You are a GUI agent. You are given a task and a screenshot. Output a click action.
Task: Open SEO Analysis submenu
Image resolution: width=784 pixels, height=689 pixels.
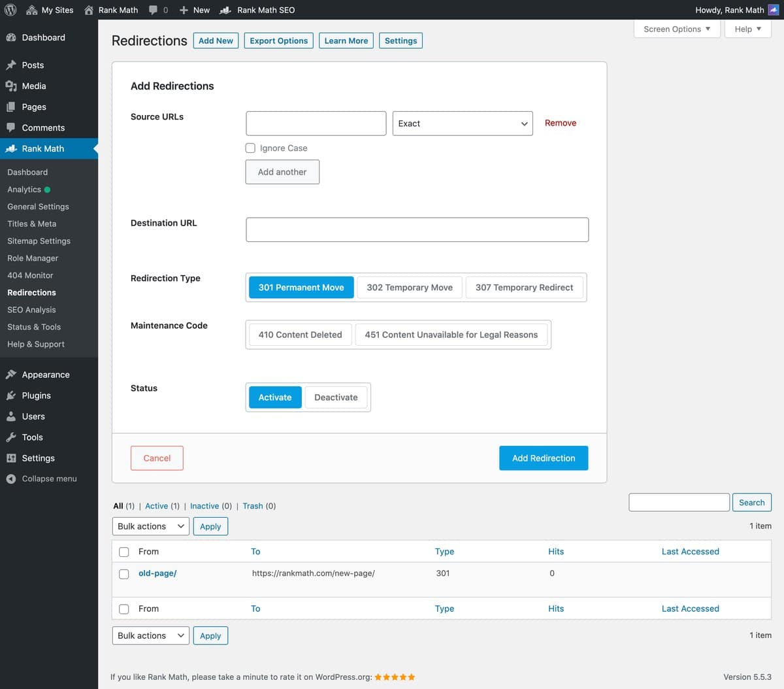[x=31, y=310]
